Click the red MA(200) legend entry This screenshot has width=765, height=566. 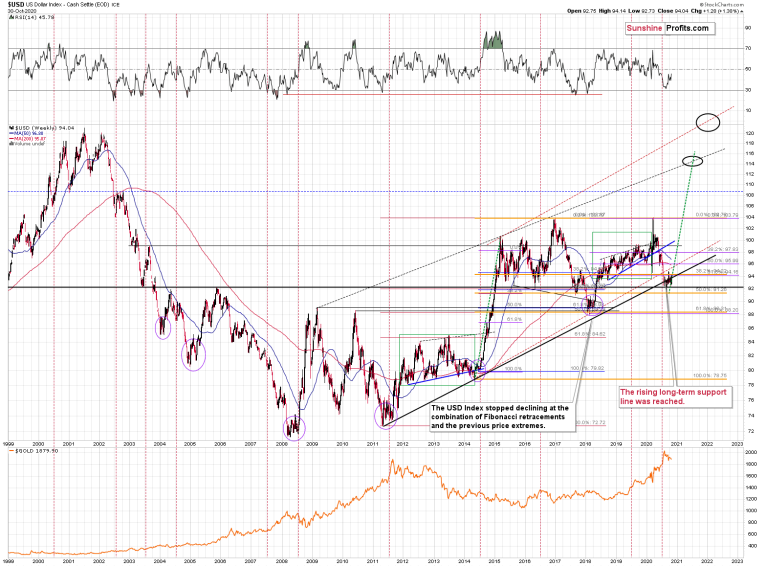pos(28,139)
